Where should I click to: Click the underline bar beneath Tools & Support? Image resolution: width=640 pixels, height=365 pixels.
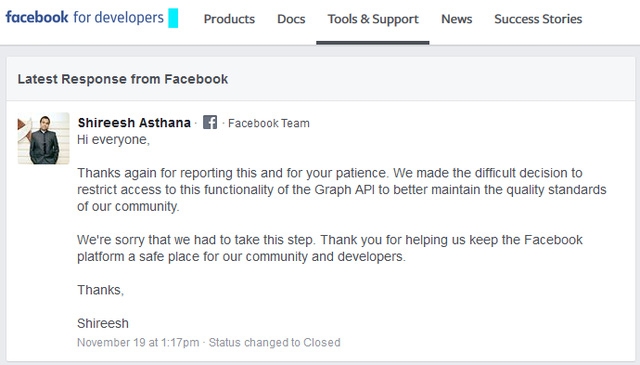373,42
